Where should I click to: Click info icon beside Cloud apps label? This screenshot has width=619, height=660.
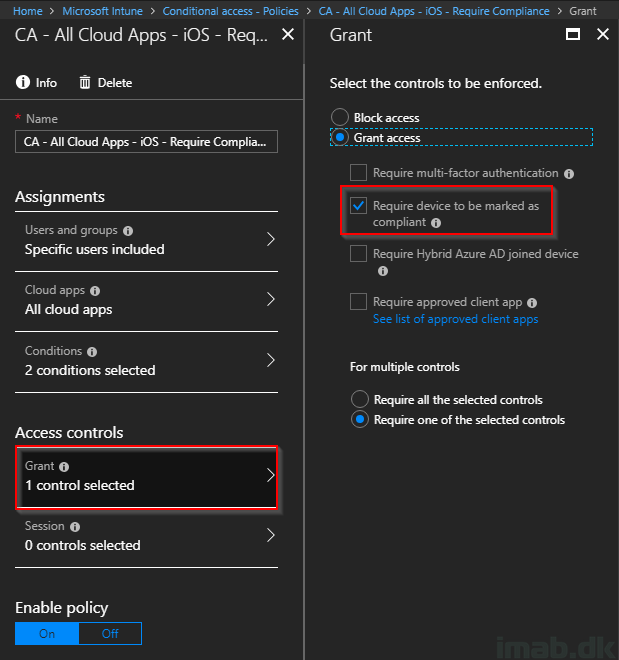(95, 290)
